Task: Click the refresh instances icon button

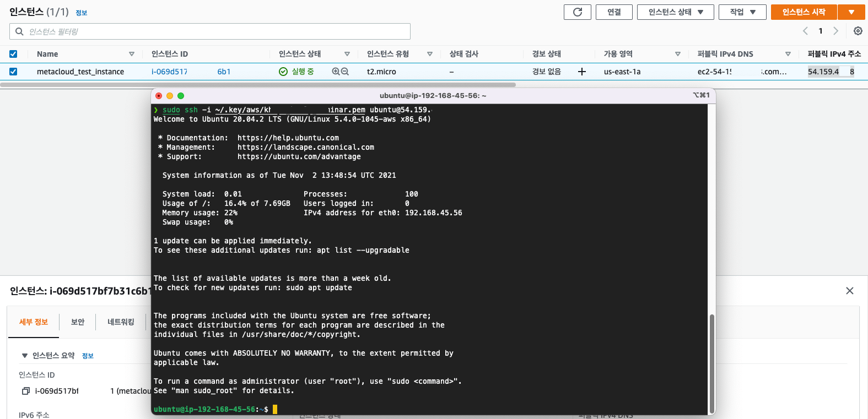Action: 578,12
